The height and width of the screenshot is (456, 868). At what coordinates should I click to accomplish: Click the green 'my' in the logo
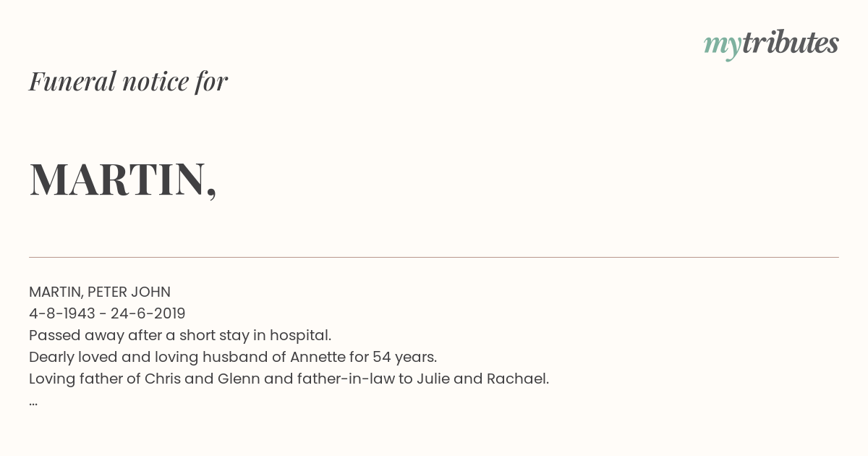click(722, 46)
